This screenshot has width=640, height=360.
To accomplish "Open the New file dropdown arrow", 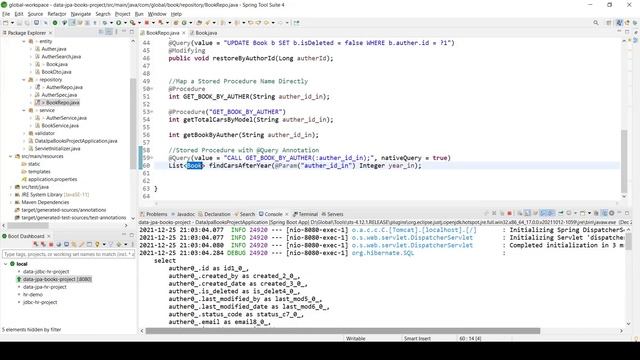I will (x=12, y=23).
